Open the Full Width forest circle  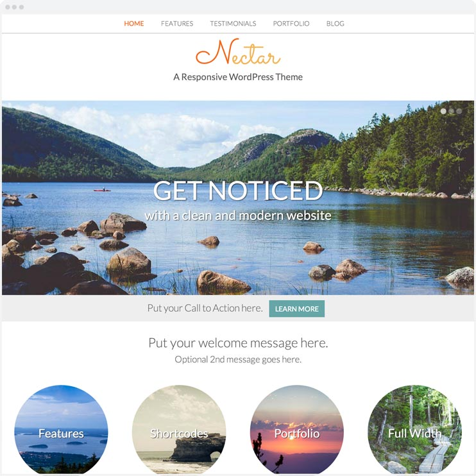tap(414, 430)
